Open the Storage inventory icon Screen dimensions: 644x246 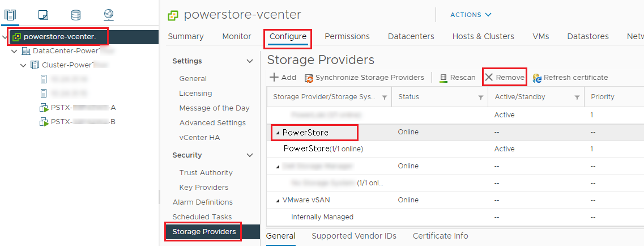coord(76,14)
